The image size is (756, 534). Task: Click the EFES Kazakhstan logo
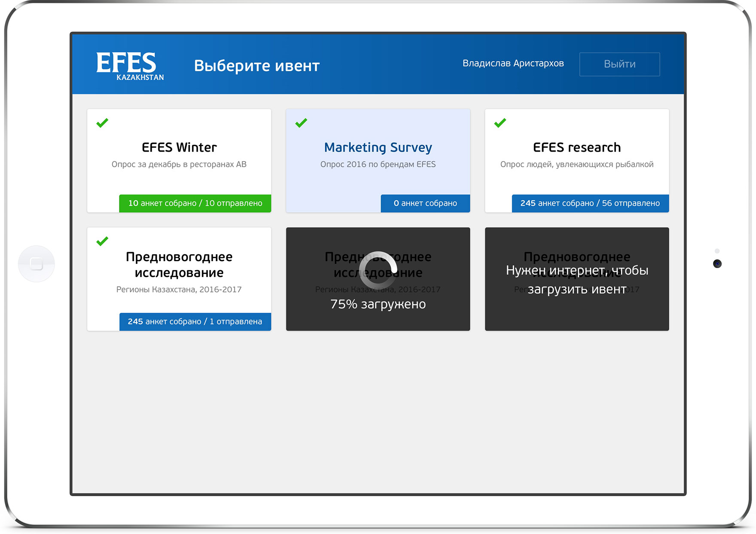[130, 66]
